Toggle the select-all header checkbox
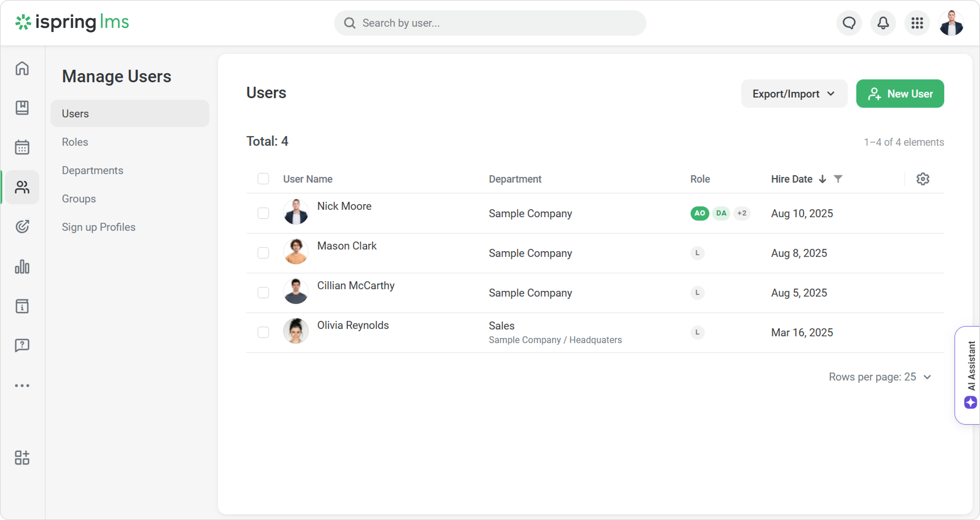980x520 pixels. click(263, 179)
